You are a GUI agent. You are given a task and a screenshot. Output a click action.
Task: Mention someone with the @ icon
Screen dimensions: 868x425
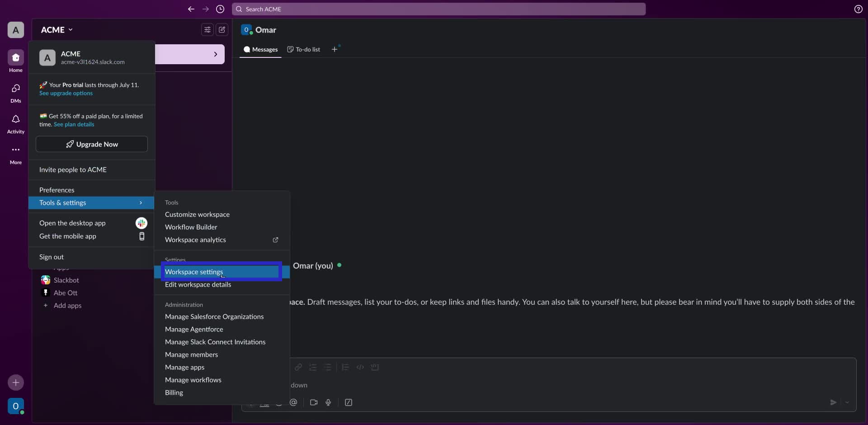pos(294,402)
